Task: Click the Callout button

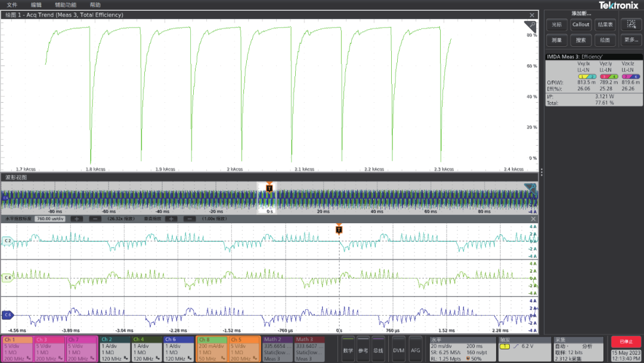Action: (581, 24)
